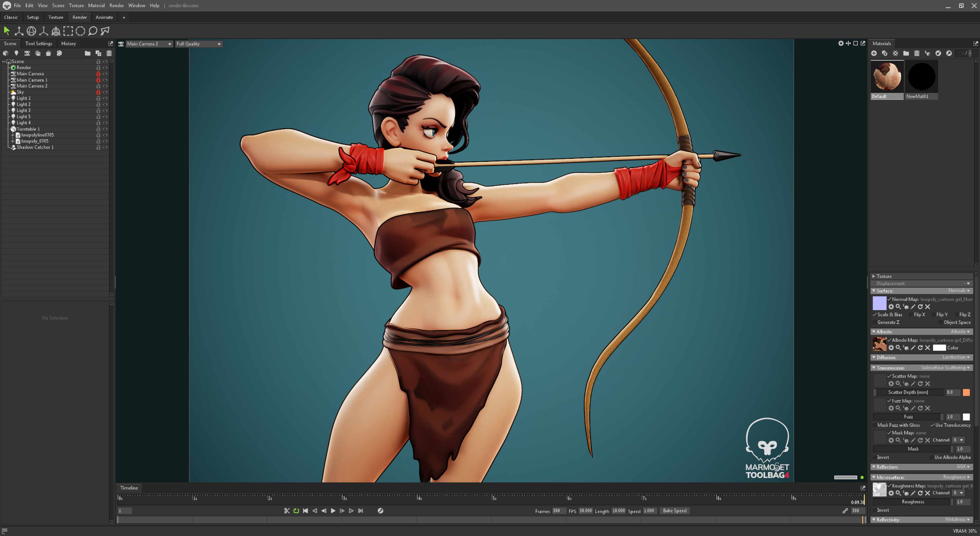Activate the translate gizmo tool
The width and height of the screenshot is (980, 536).
click(19, 31)
